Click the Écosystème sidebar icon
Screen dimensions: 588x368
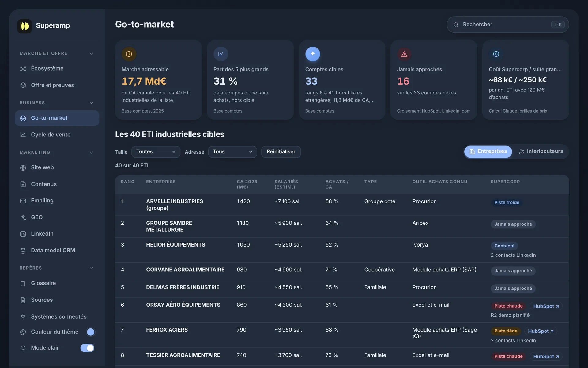click(23, 69)
